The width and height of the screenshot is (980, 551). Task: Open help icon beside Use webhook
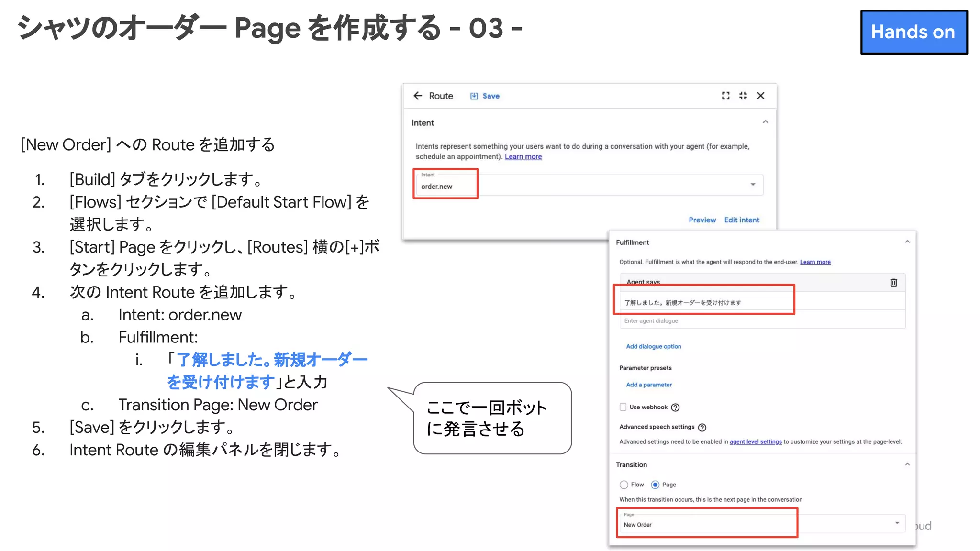pos(675,408)
